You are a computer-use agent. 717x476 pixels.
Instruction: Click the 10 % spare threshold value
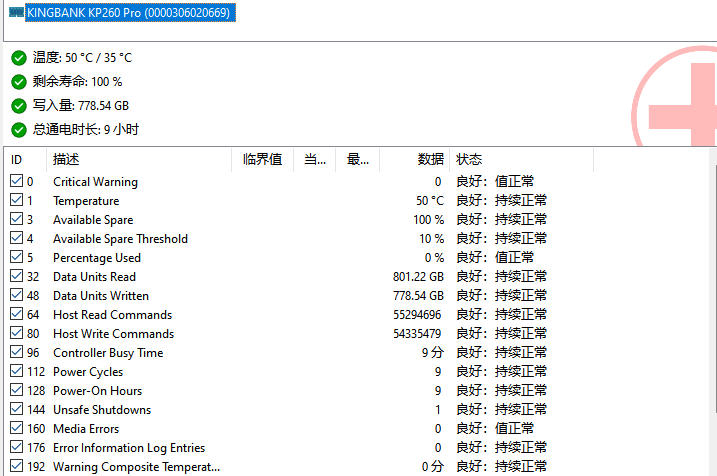432,239
